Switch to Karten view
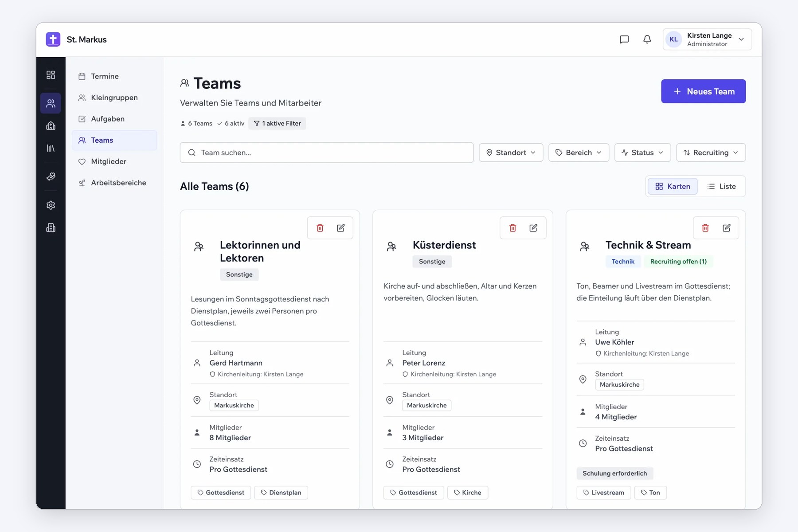798x532 pixels. pos(673,186)
